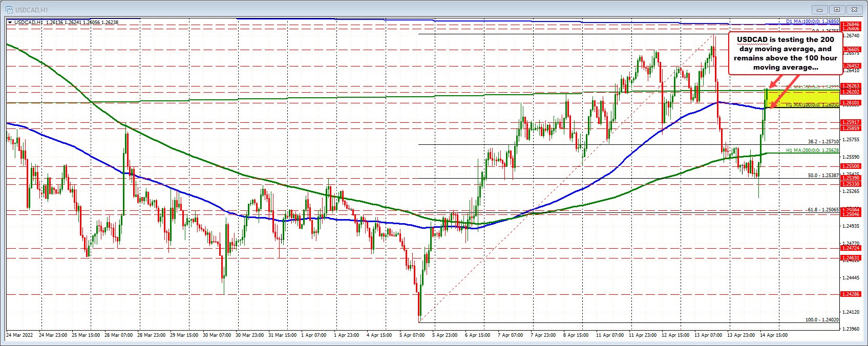Click the red 1.24724 price tag

tap(850, 248)
